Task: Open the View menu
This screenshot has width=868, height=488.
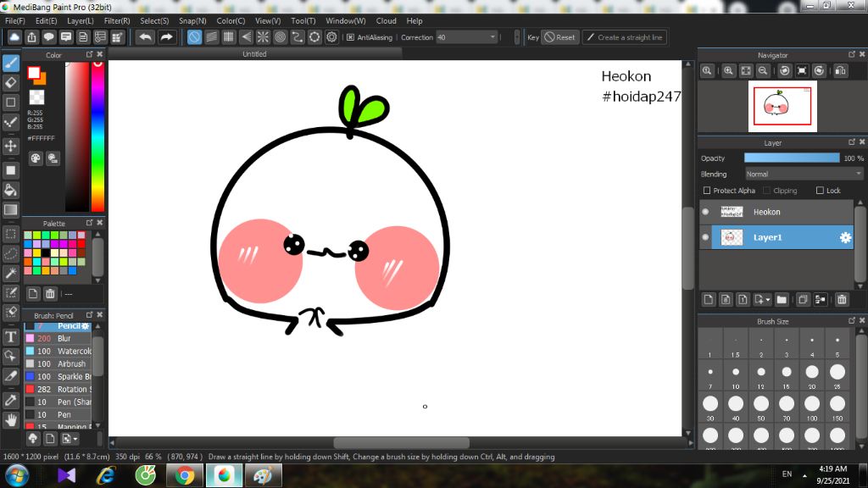Action: [268, 20]
